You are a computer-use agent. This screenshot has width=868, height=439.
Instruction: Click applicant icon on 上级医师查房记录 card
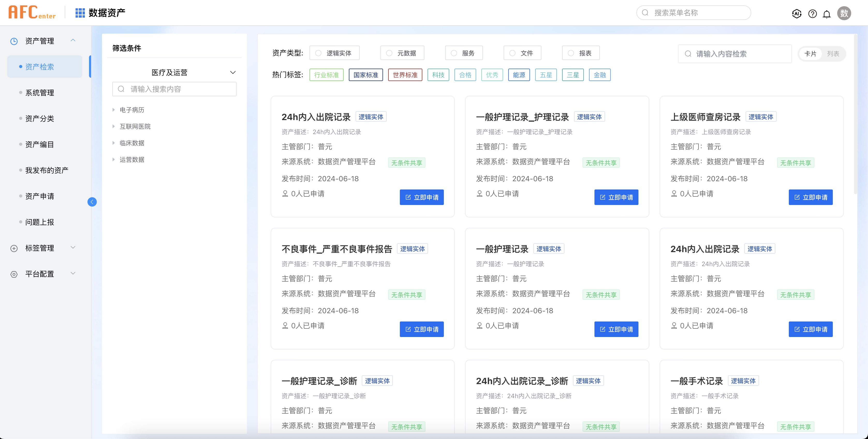click(674, 194)
